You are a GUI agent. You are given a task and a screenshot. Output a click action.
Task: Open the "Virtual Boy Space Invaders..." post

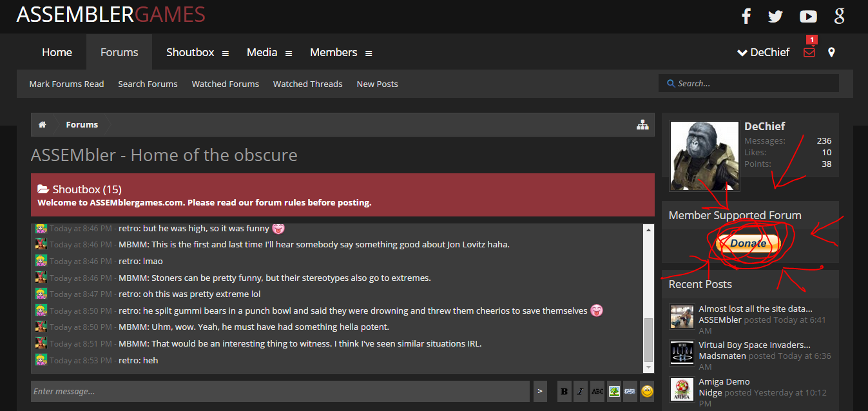[x=755, y=345]
